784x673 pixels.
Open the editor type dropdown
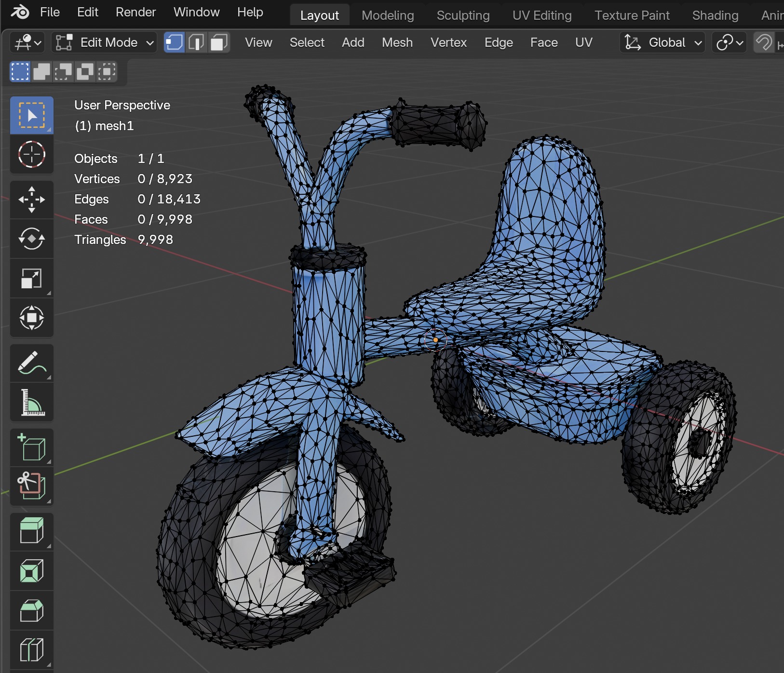pyautogui.click(x=27, y=43)
